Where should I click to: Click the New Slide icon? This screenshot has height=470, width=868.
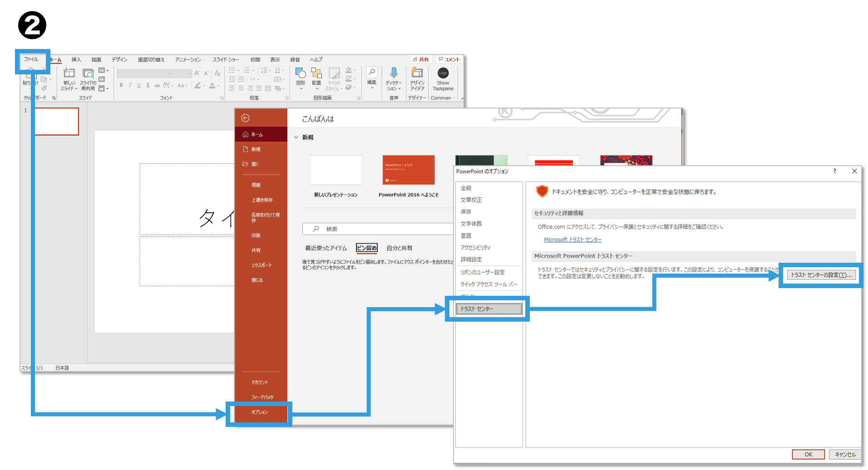(69, 73)
